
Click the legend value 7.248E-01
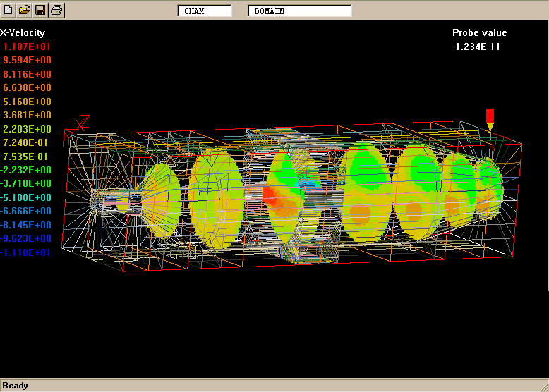tap(27, 142)
